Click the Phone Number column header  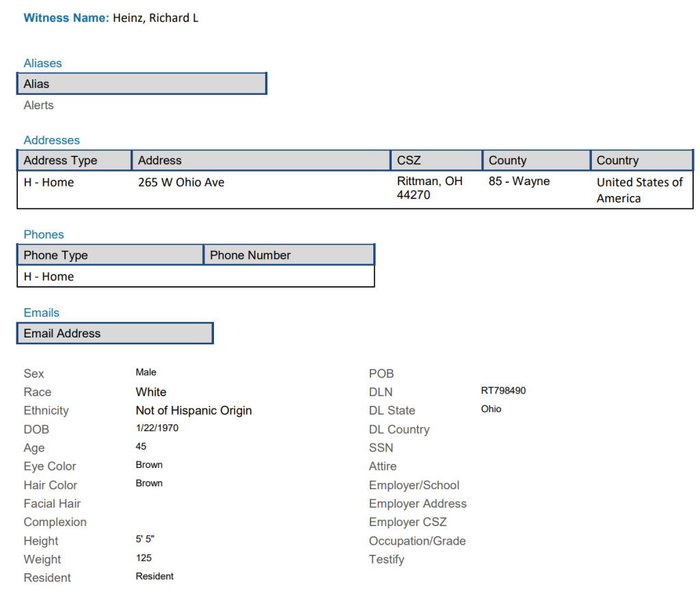288,255
